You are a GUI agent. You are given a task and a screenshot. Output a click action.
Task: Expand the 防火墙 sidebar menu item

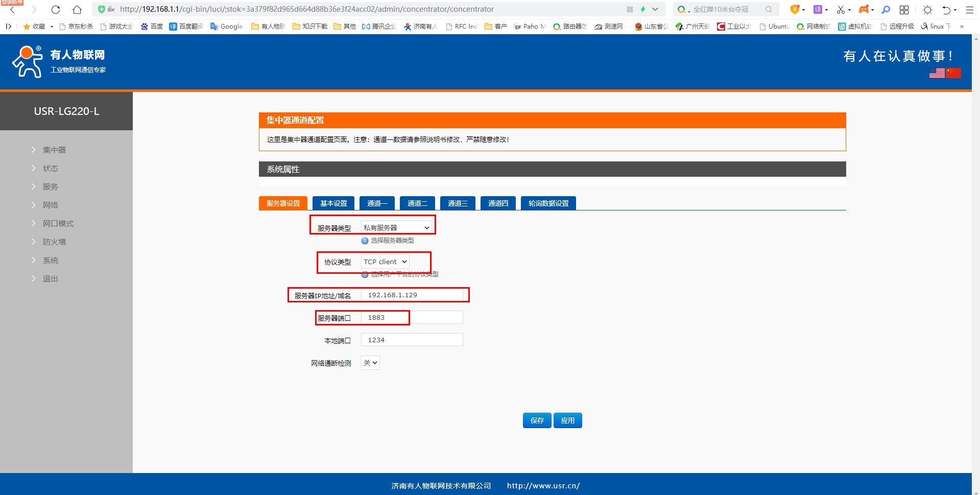[54, 242]
